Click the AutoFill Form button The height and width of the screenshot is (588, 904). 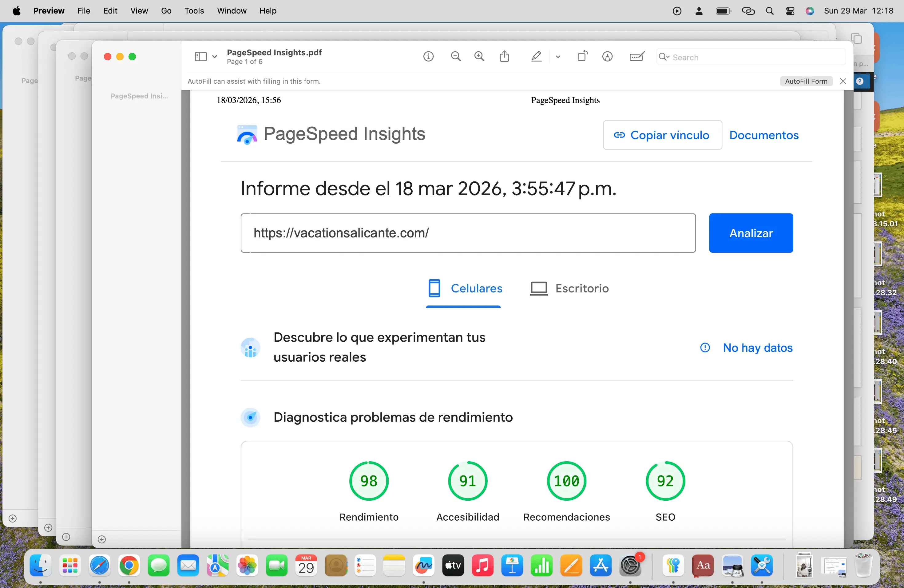tap(806, 81)
